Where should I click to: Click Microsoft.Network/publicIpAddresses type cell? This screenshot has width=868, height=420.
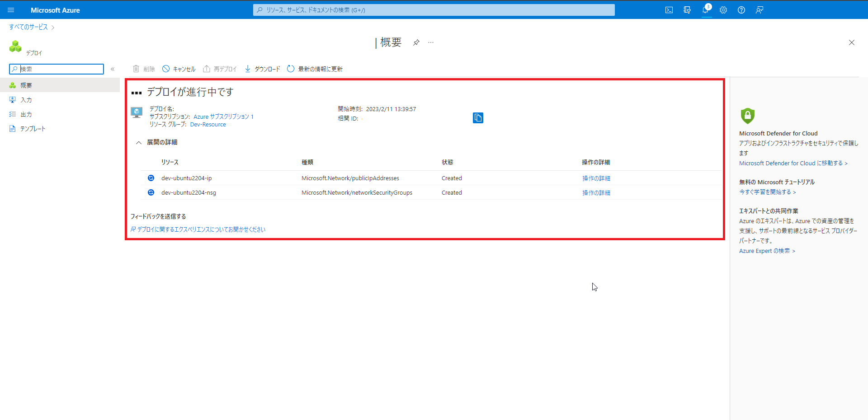[350, 178]
